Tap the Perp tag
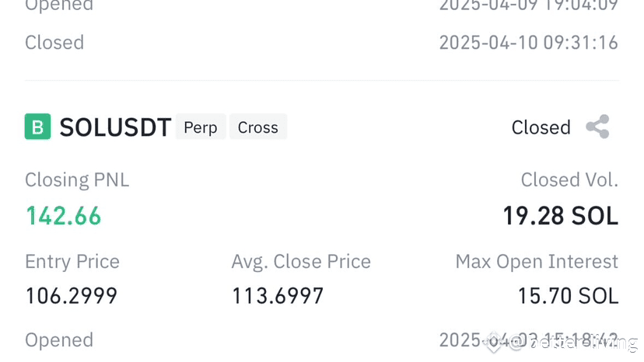644x362 pixels. tap(201, 127)
